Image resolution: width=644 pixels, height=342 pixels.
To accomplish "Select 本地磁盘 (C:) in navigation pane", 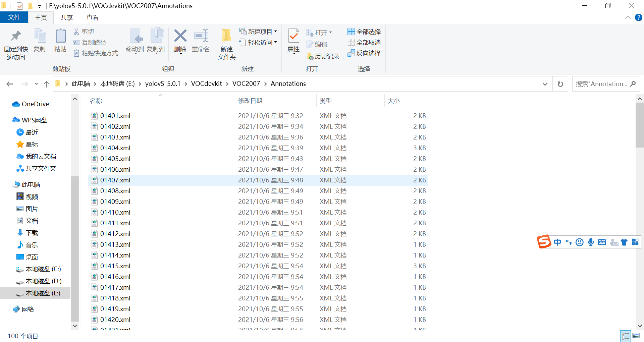I will click(x=39, y=269).
